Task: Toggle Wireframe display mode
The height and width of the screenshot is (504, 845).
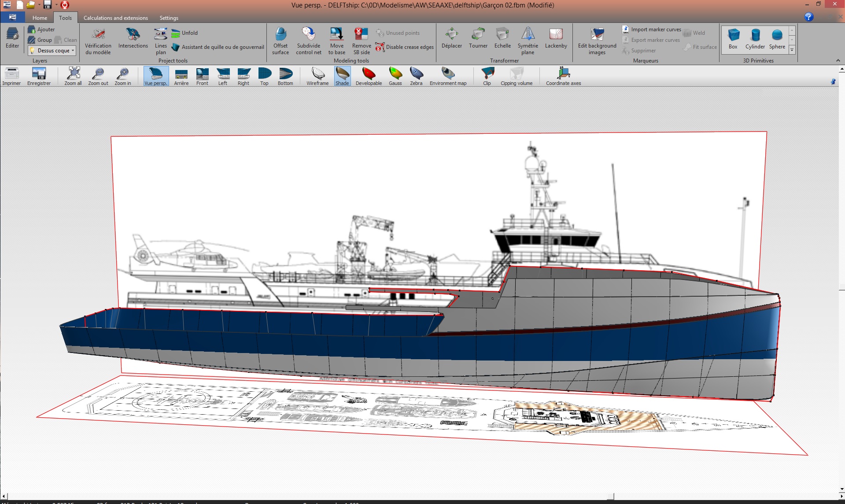Action: pyautogui.click(x=317, y=74)
